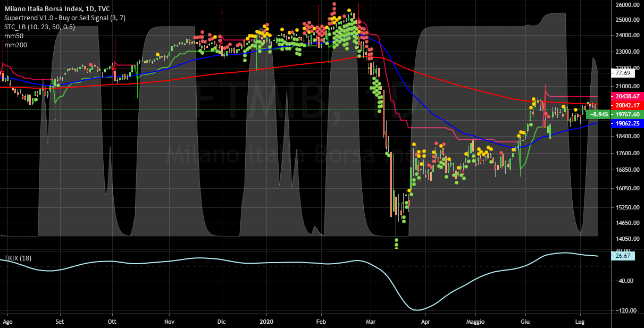Click the 26000.00 price axis level
Screen dimensions: 644x328
[626, 5]
